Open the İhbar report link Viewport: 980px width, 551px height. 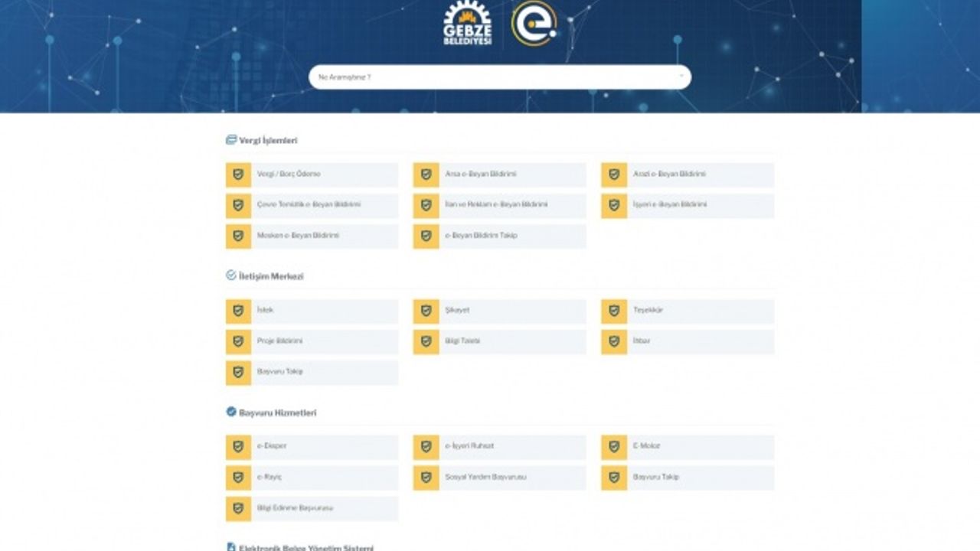pyautogui.click(x=642, y=341)
